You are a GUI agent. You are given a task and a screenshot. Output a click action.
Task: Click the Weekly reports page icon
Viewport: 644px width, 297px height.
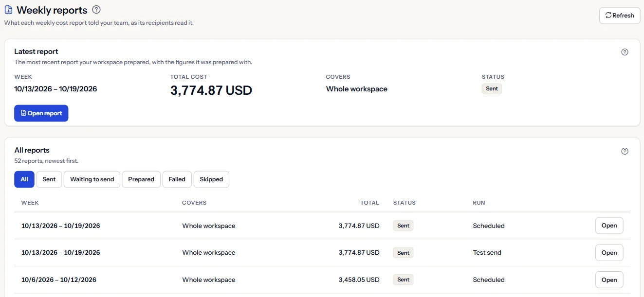click(8, 10)
